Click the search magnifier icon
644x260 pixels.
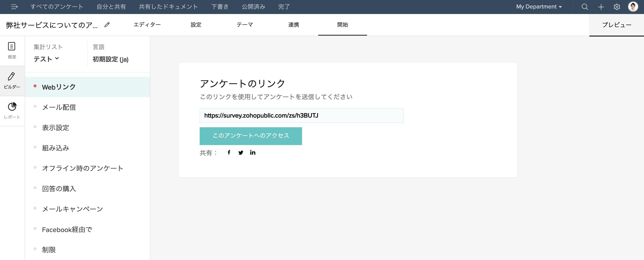(x=585, y=7)
